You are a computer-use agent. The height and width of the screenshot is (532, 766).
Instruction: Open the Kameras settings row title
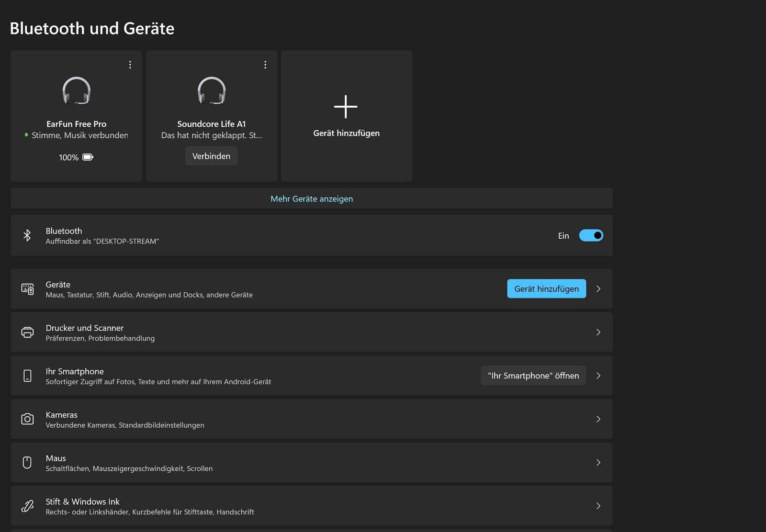point(61,415)
